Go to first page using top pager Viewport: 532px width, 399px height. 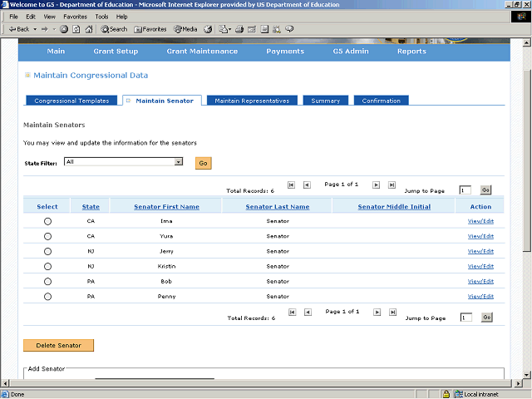pos(292,185)
